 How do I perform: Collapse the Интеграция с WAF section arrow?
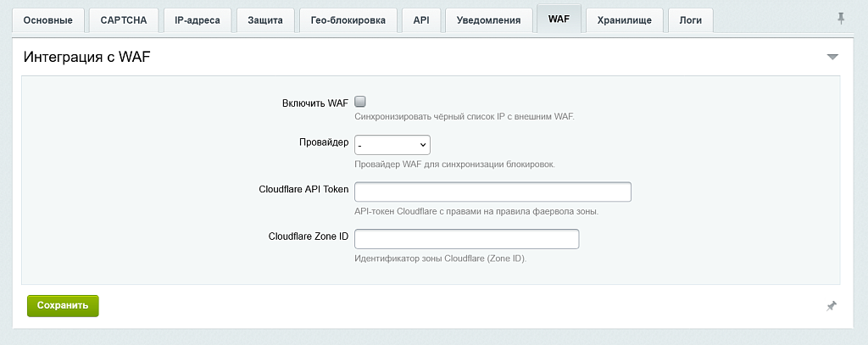tap(832, 57)
